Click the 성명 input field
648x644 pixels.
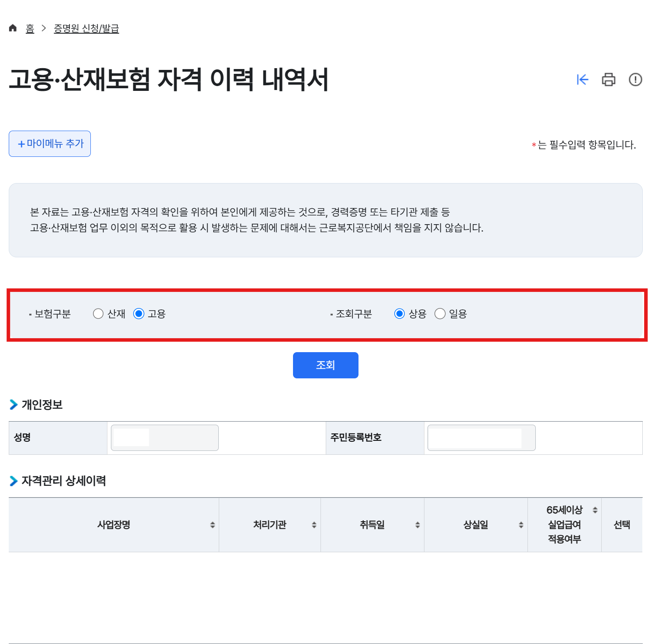tap(165, 438)
